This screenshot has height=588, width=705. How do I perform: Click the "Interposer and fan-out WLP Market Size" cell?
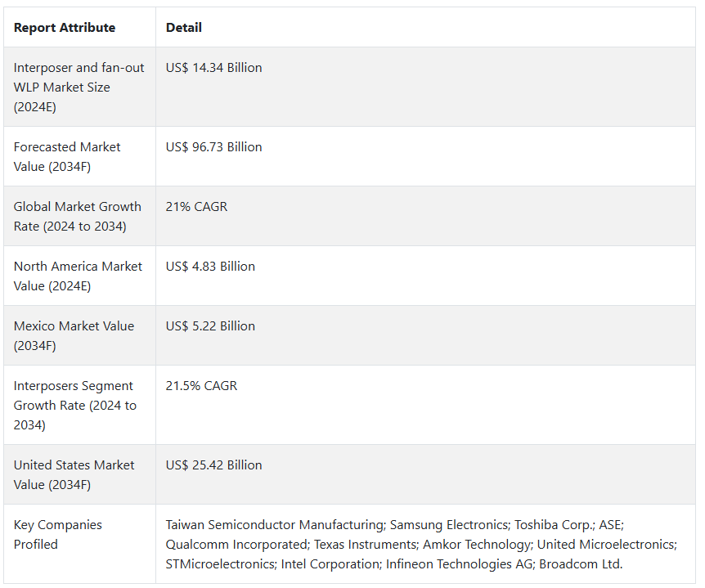tap(79, 87)
